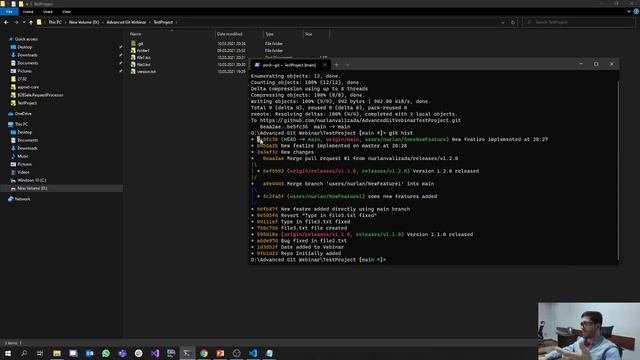Open Google Chrome from the taskbar
640x360 pixels.
pyautogui.click(x=204, y=353)
